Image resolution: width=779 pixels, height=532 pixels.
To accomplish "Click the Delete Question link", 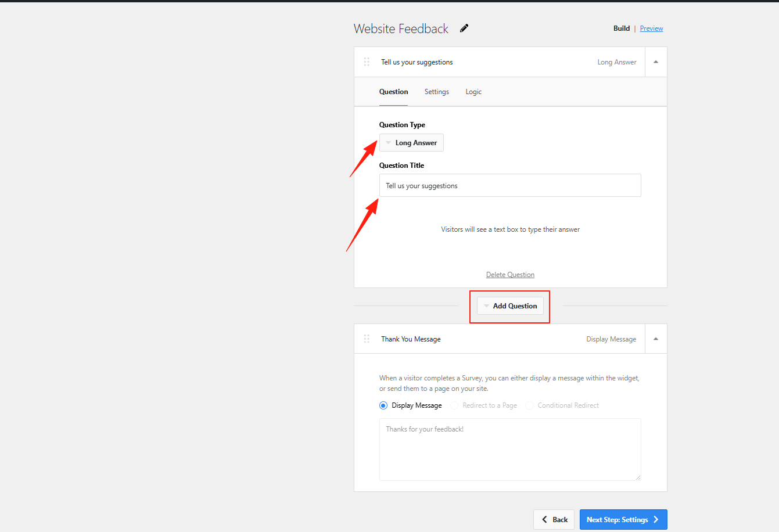I will click(510, 275).
